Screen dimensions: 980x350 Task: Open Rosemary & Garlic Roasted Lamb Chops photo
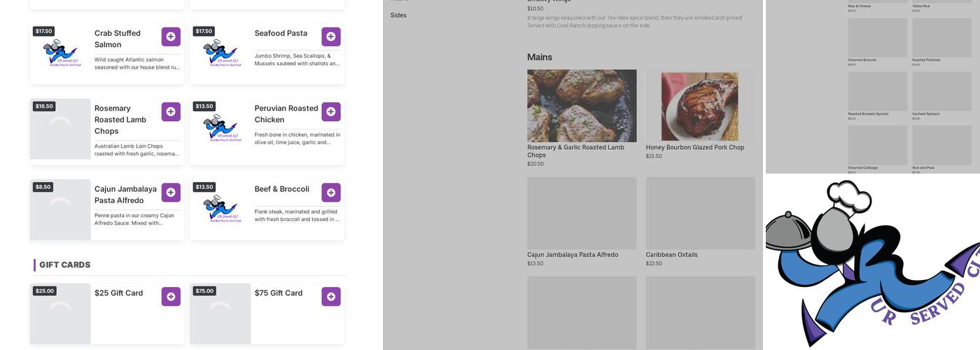click(582, 106)
